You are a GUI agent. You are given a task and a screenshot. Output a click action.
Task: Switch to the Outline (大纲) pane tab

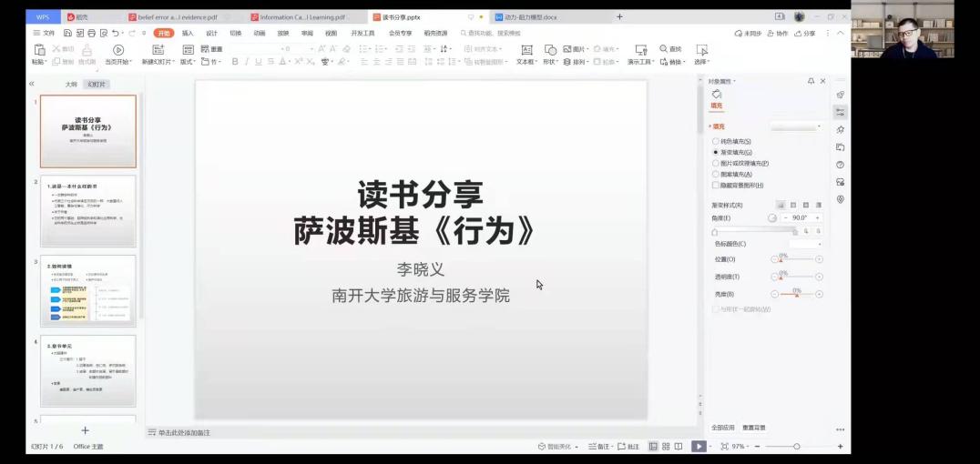pos(71,84)
